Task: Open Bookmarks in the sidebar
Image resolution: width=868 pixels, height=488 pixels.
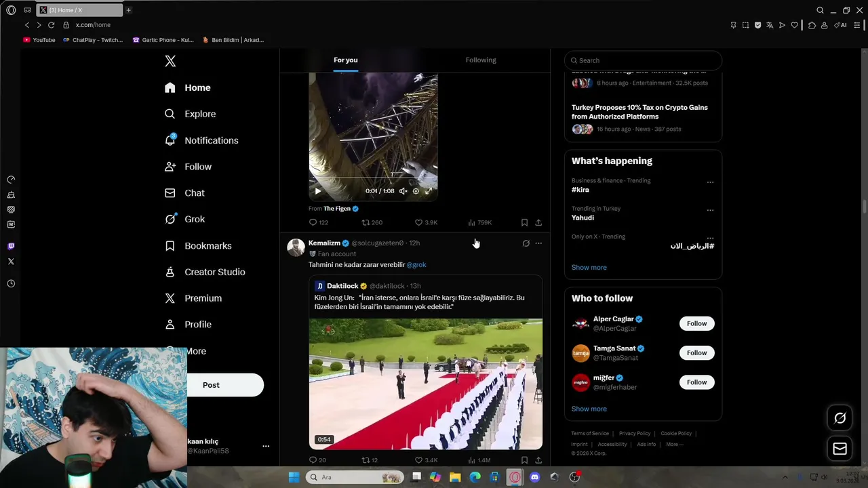Action: 198,245
